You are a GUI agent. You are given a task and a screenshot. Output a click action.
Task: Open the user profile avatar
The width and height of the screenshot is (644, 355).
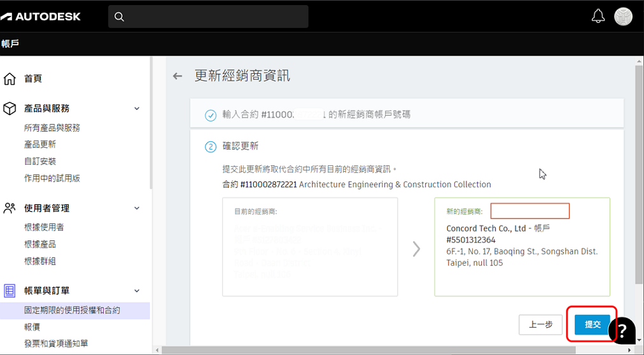tap(623, 17)
